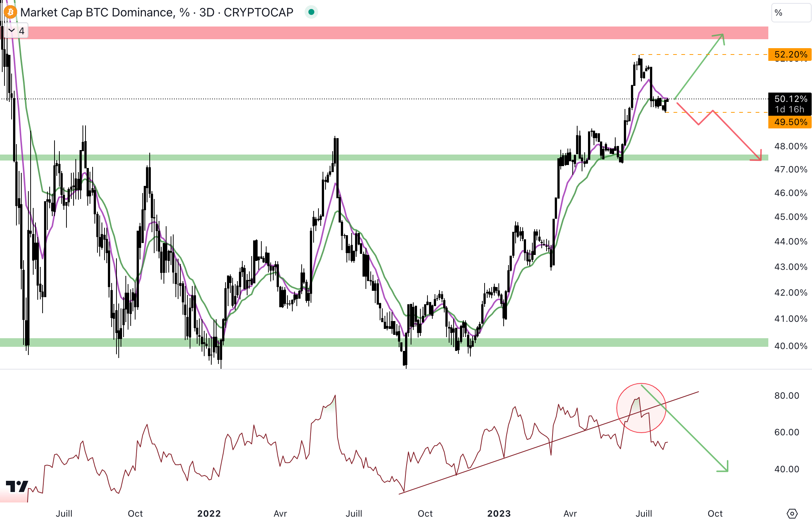Click the 2022 label on time axis
The width and height of the screenshot is (812, 523).
coord(209,514)
